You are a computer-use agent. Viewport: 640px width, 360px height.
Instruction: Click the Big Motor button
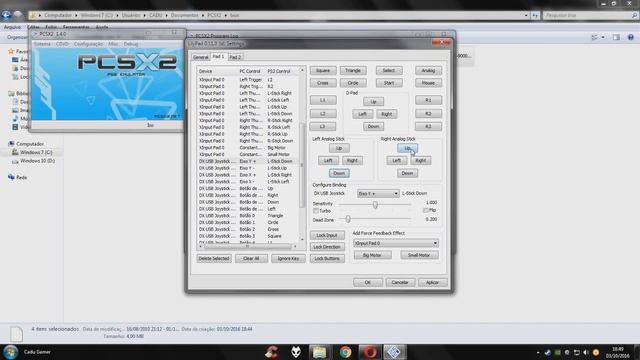pyautogui.click(x=372, y=255)
